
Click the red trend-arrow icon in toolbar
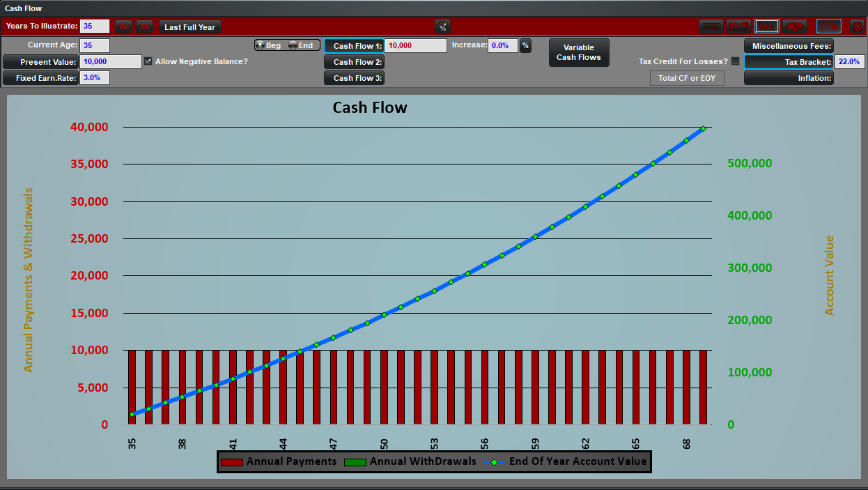click(829, 26)
